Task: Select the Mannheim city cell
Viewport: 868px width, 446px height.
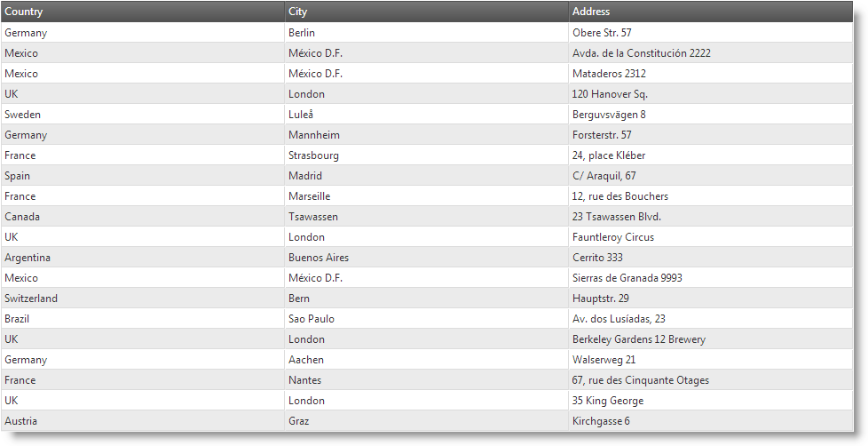Action: pos(314,135)
